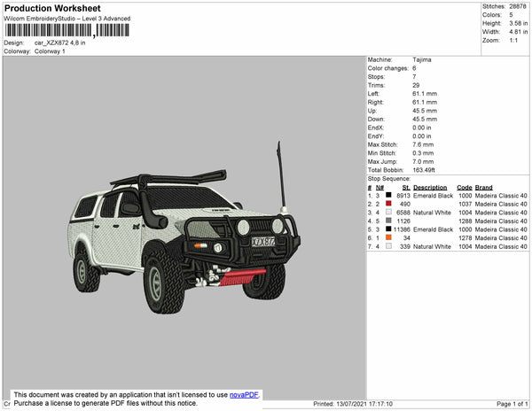532x411 pixels.
Task: Click the Min Stitch value '0.3 mm'
Action: pyautogui.click(x=423, y=153)
